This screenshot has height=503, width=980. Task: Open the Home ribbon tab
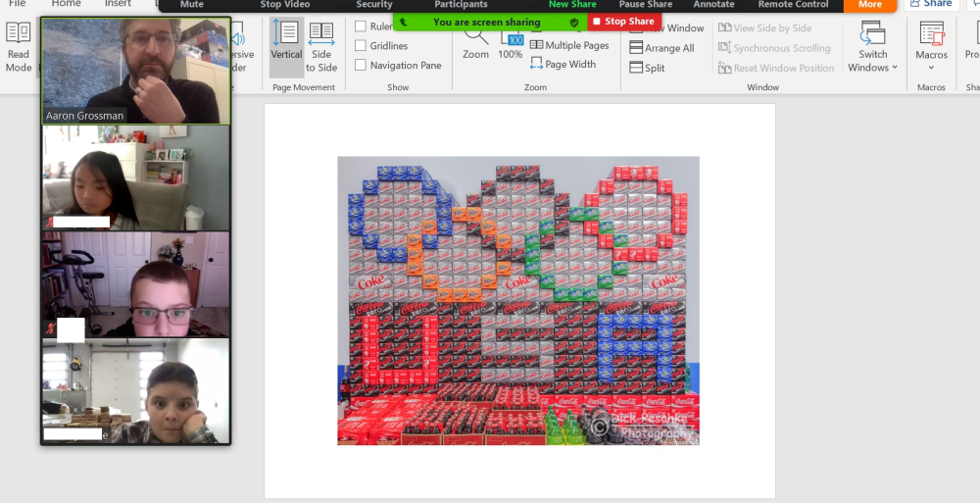point(67,4)
